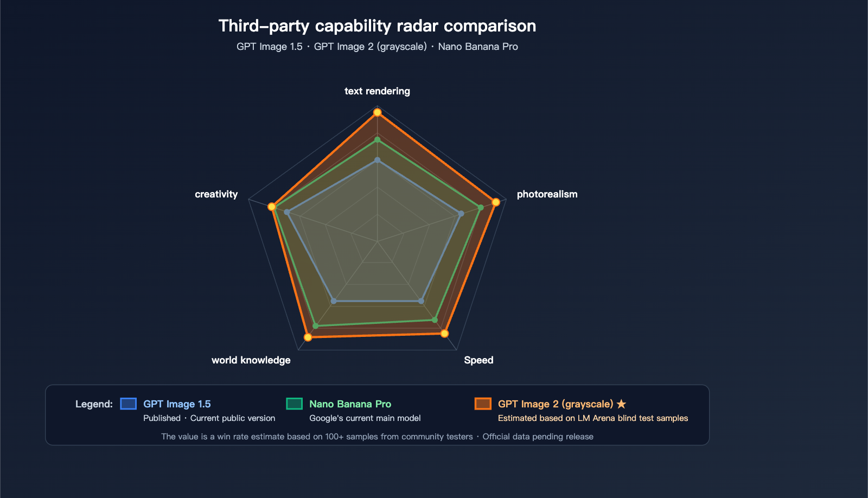Select the orange marker near world knowledge
This screenshot has height=498, width=868.
pyautogui.click(x=308, y=337)
